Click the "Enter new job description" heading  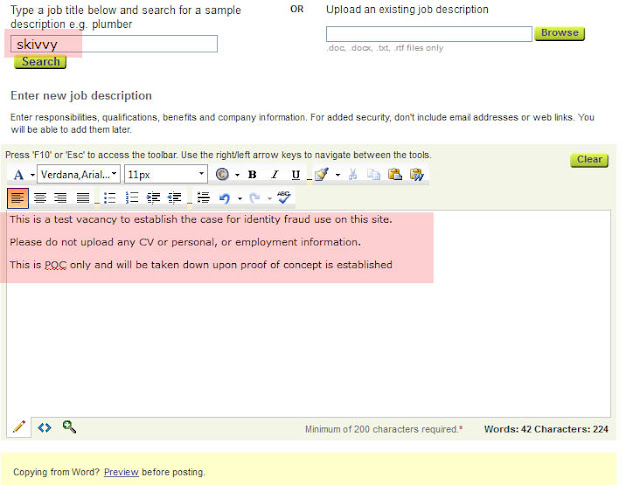[81, 96]
